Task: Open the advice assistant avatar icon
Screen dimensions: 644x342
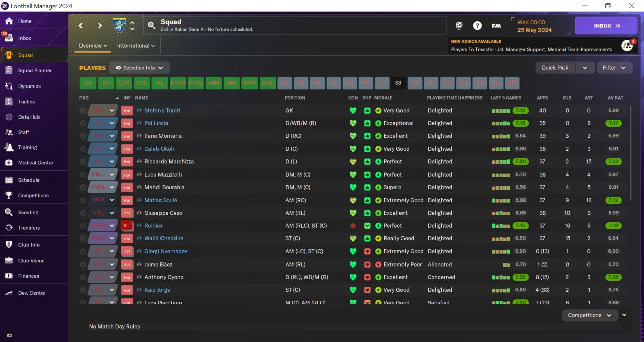Action: (x=627, y=46)
